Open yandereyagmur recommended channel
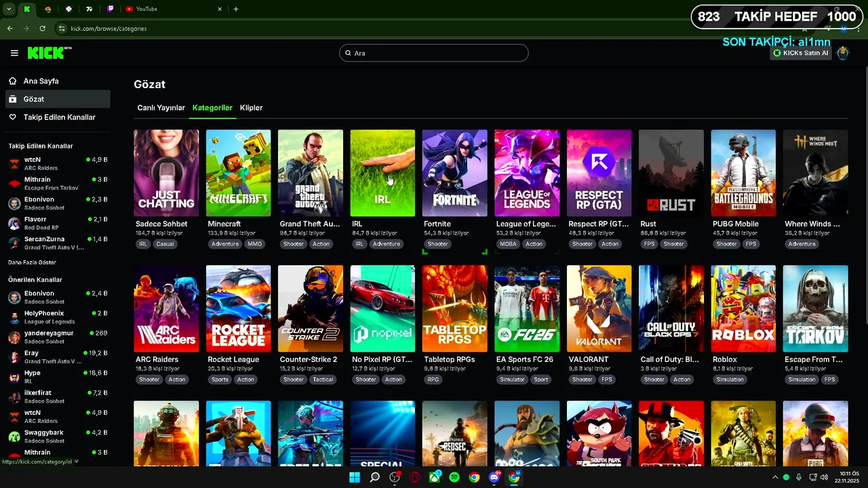This screenshot has height=488, width=868. pyautogui.click(x=57, y=337)
